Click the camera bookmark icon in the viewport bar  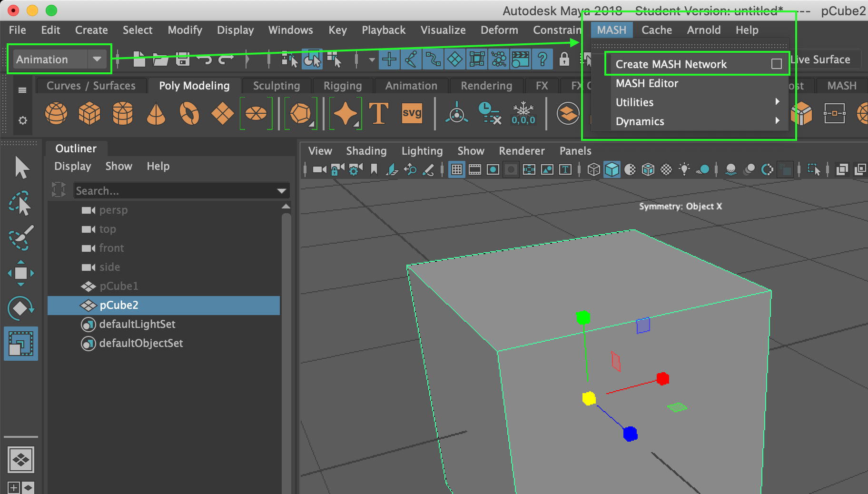pos(375,169)
